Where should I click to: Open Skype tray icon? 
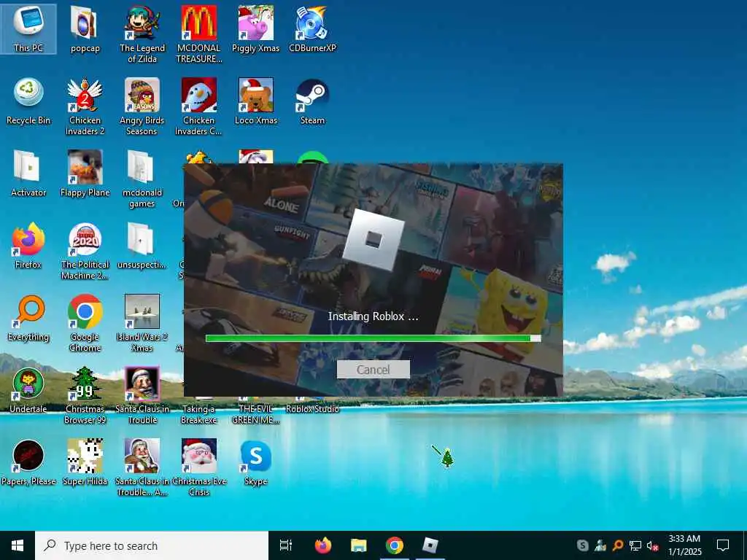582,545
